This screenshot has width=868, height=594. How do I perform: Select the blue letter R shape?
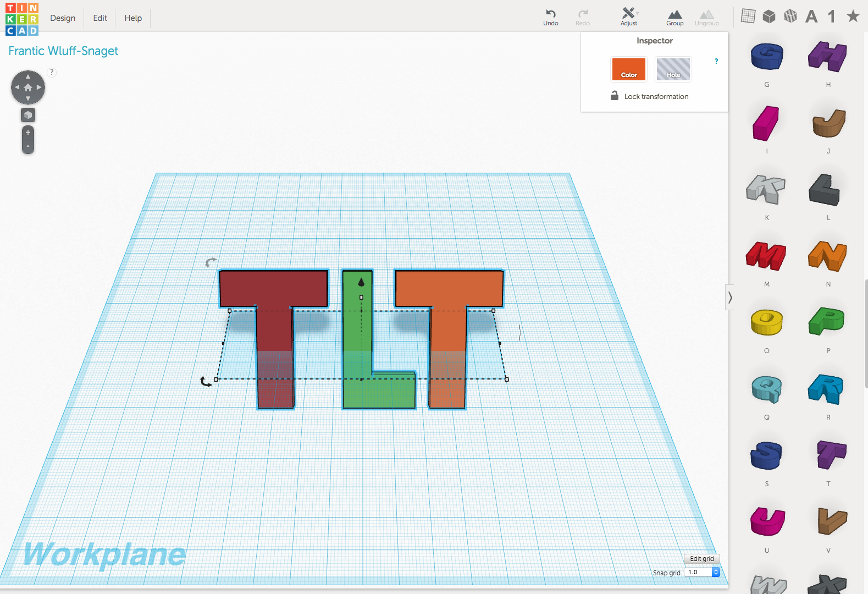[x=826, y=389]
